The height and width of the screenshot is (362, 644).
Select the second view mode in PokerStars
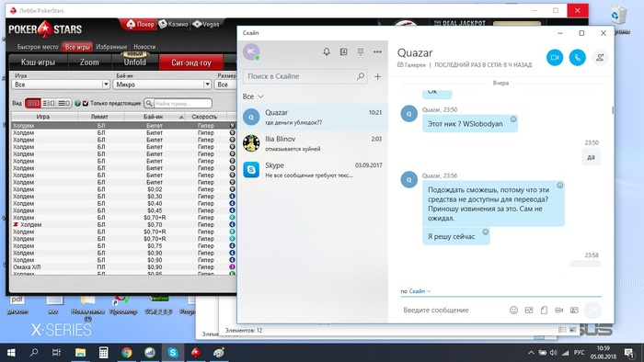point(49,103)
